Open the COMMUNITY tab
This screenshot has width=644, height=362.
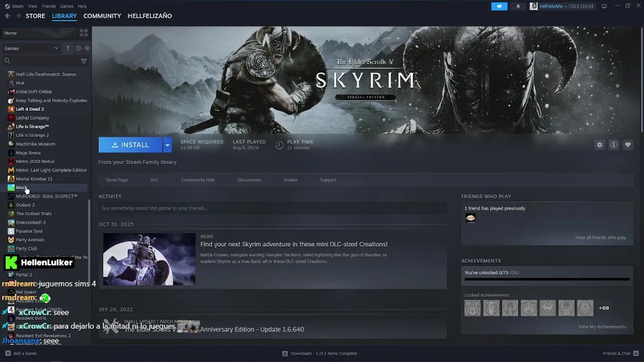pos(102,16)
